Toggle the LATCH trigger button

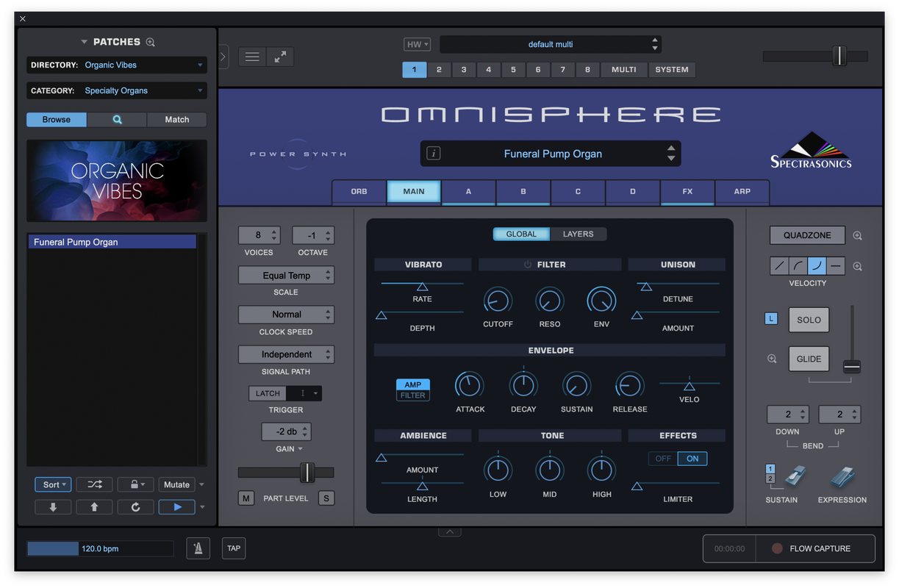[x=268, y=393]
